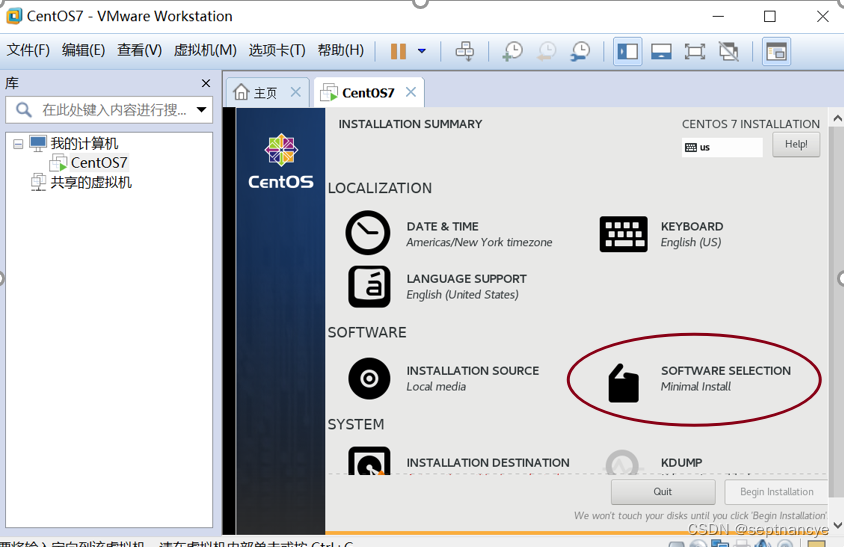Open KEYBOARD English (US) settings label
The image size is (844, 547).
[x=692, y=234]
